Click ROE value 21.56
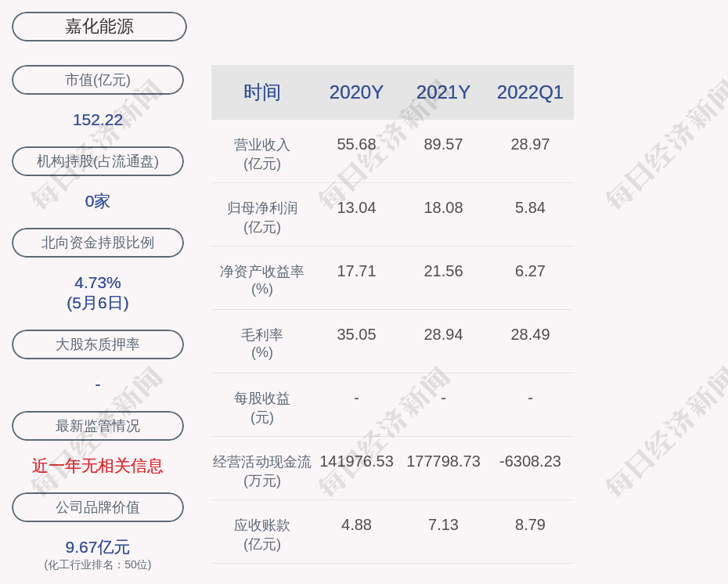Image resolution: width=728 pixels, height=584 pixels. click(443, 271)
